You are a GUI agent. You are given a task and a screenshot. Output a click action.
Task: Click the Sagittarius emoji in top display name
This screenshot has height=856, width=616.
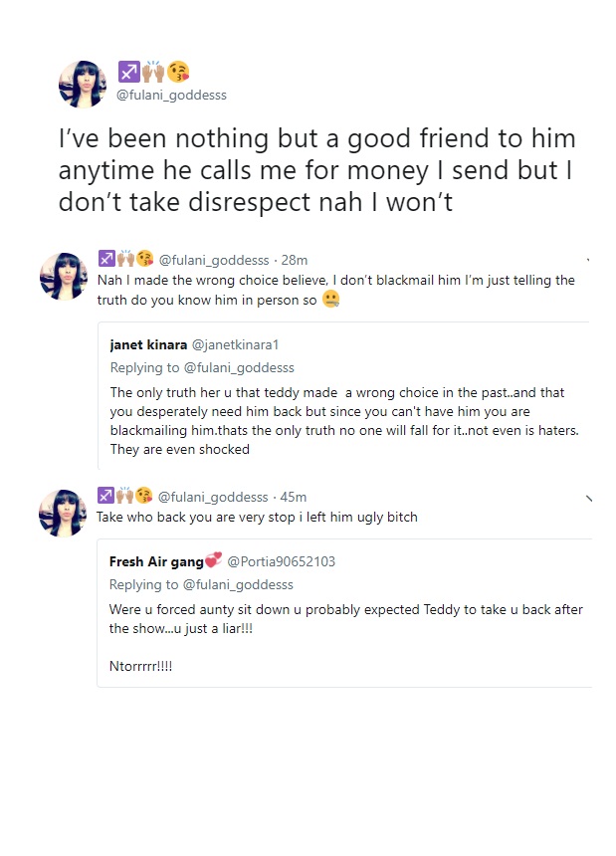coord(129,72)
